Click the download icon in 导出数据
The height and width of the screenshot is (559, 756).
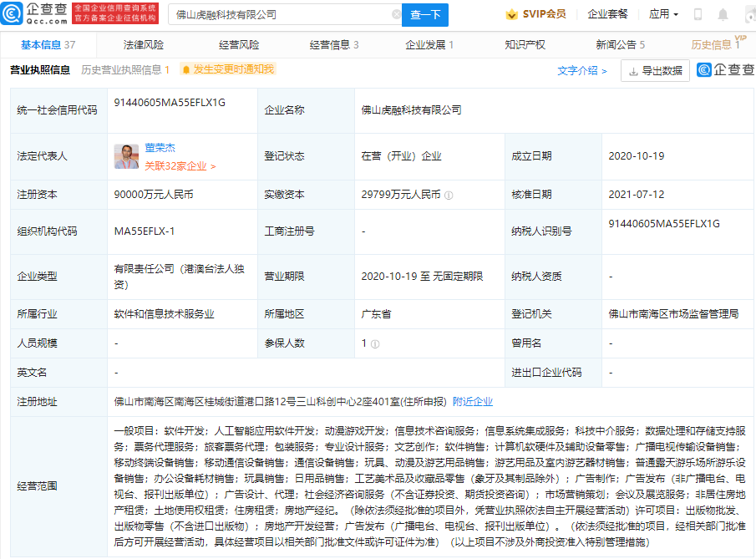(633, 71)
